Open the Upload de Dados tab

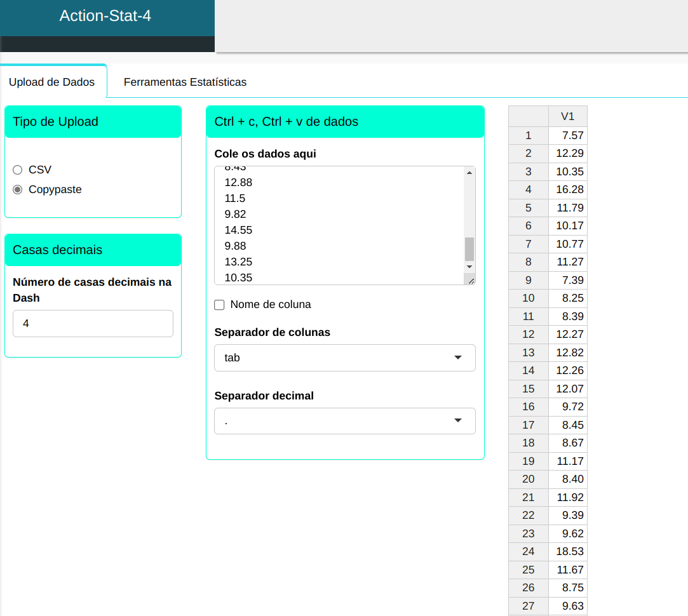(52, 82)
